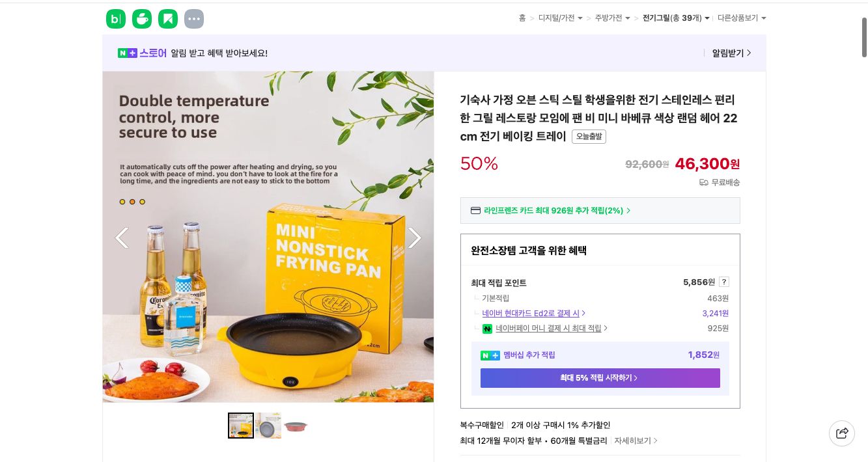Select the green coffee cup Naver Cafe icon
Viewport: 868px width, 462px height.
coord(142,19)
